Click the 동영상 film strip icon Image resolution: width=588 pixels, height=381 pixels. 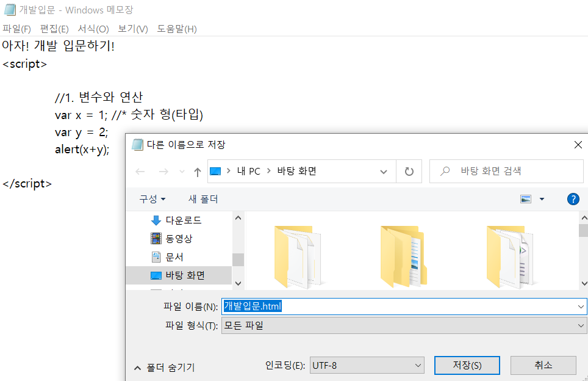coord(156,238)
